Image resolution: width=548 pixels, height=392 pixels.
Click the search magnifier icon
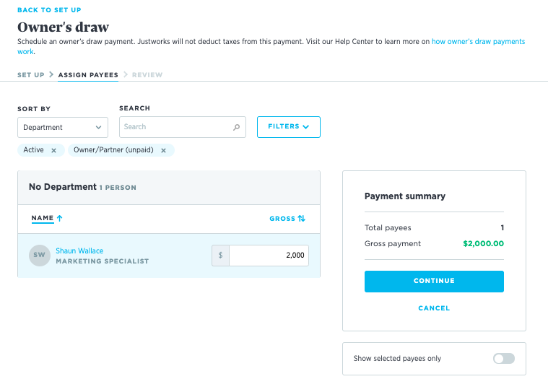click(x=237, y=127)
